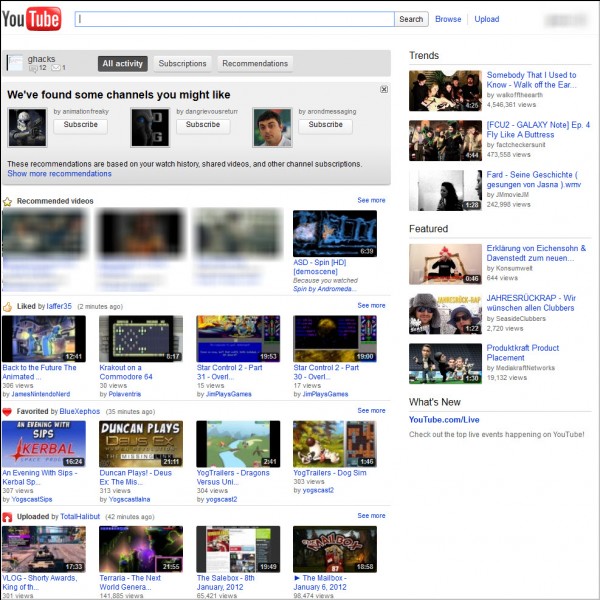Click the blurred account name area
This screenshot has height=600, width=600.
[566, 20]
